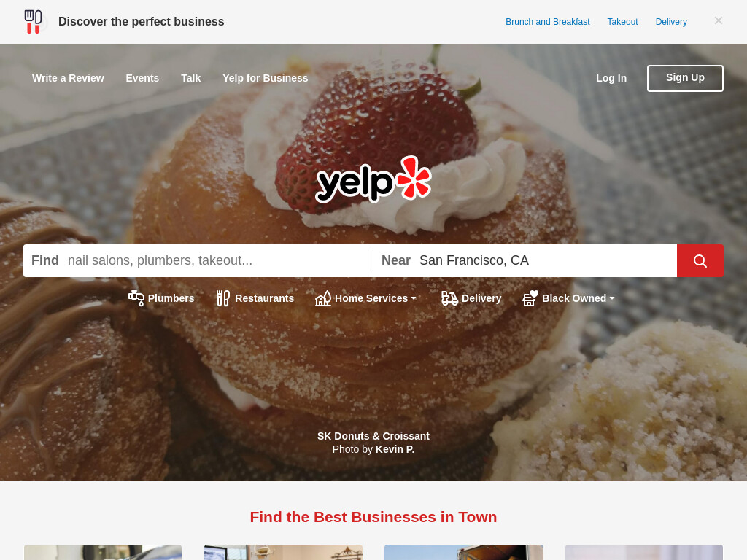Image resolution: width=747 pixels, height=560 pixels.
Task: Click the Home Services house icon
Action: click(x=323, y=298)
